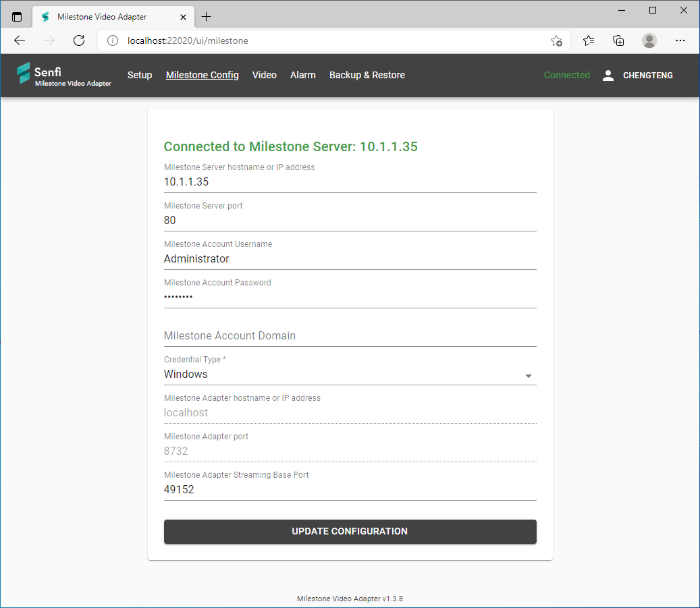Click the CHENGTENG username

pyautogui.click(x=648, y=76)
